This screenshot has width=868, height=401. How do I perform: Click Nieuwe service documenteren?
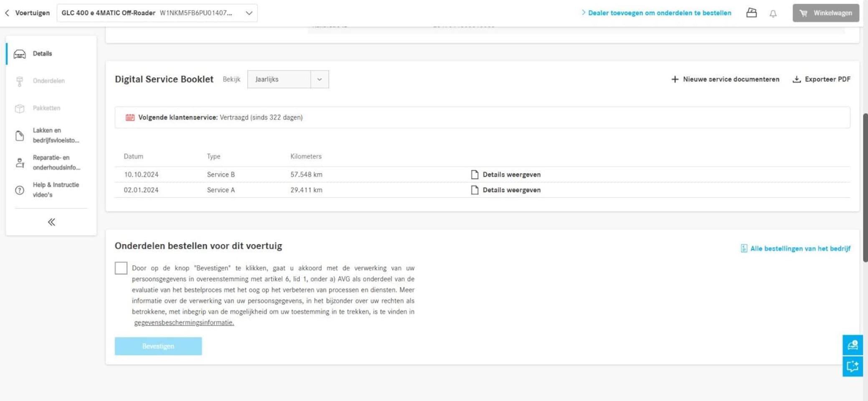tap(725, 79)
